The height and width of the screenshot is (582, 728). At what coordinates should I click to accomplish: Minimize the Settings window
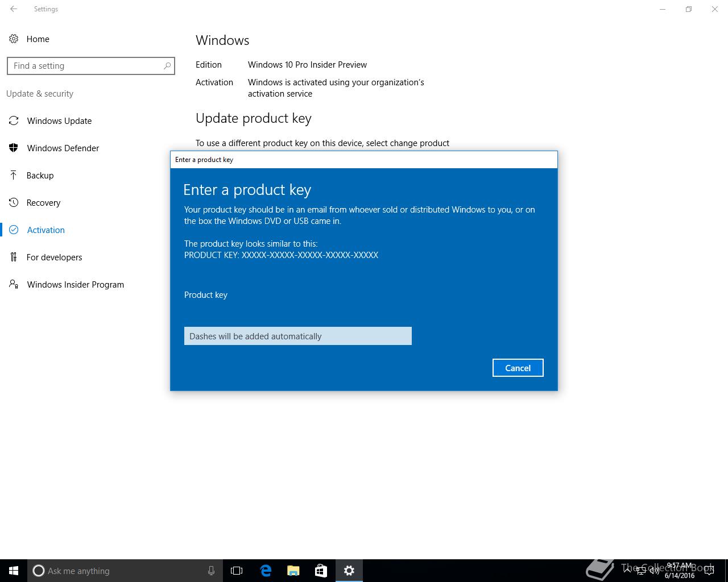coord(663,9)
